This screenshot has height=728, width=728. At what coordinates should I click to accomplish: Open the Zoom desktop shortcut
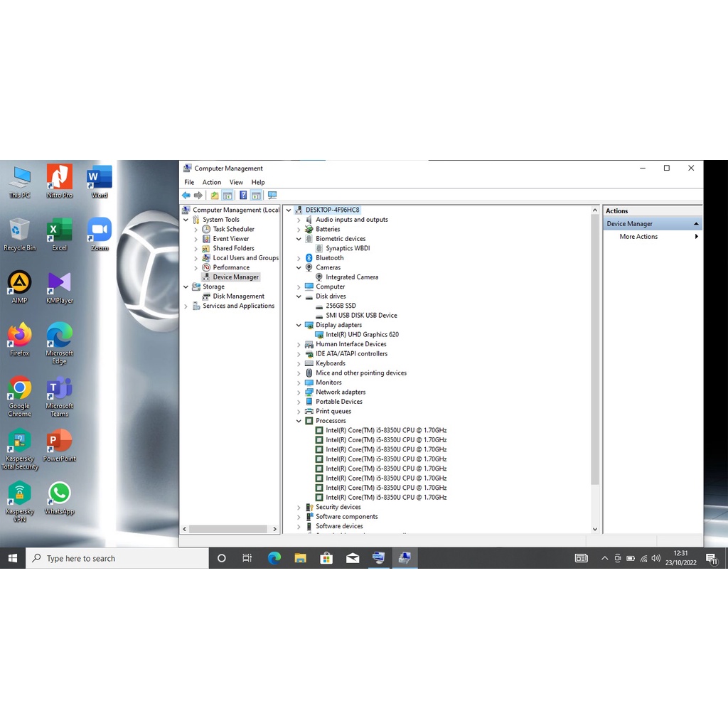click(x=100, y=234)
